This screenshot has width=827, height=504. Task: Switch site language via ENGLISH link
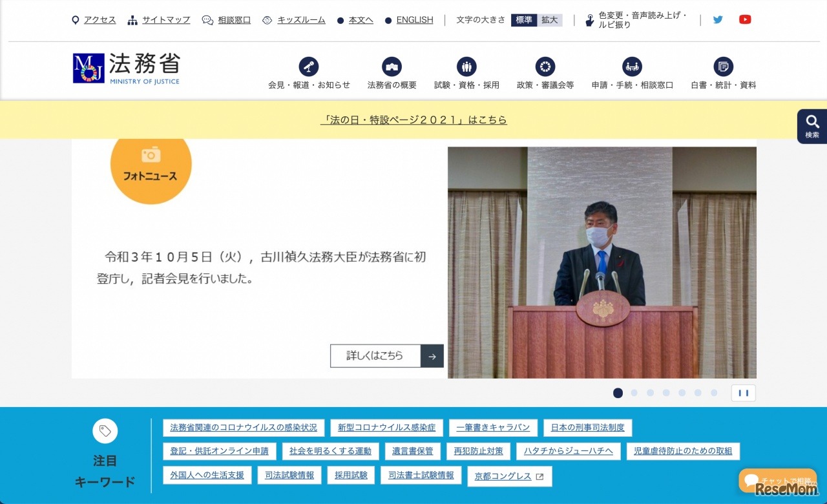[413, 19]
